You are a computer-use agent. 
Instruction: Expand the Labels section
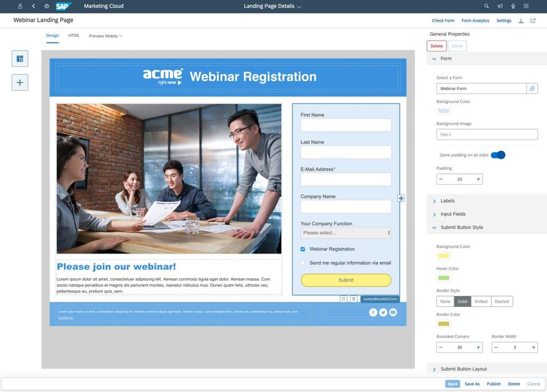click(434, 201)
